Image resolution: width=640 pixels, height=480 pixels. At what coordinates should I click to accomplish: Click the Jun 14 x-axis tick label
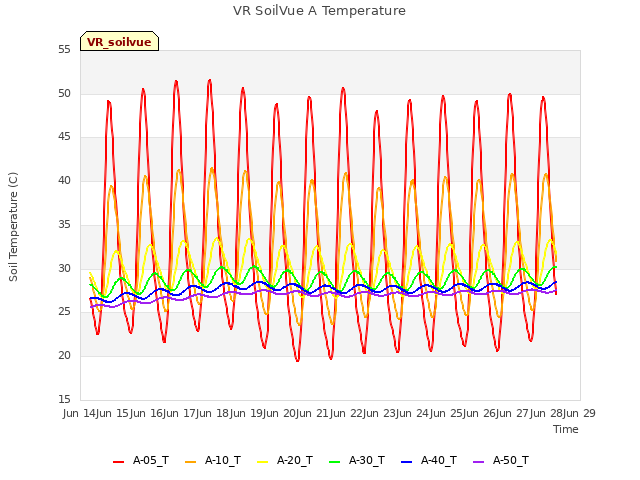[80, 413]
